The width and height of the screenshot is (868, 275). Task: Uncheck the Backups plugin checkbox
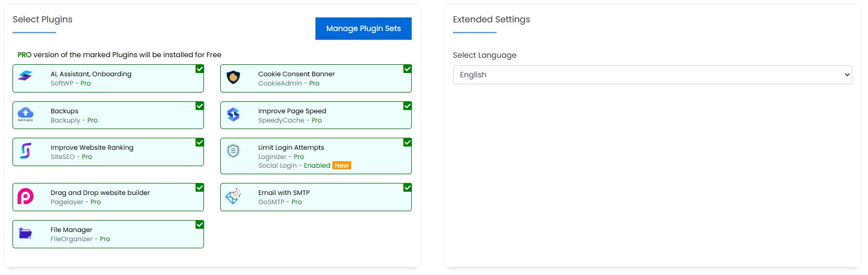(x=200, y=106)
